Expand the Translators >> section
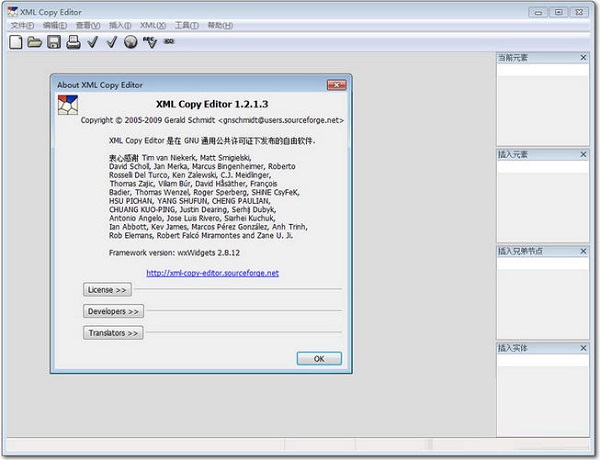 113,333
